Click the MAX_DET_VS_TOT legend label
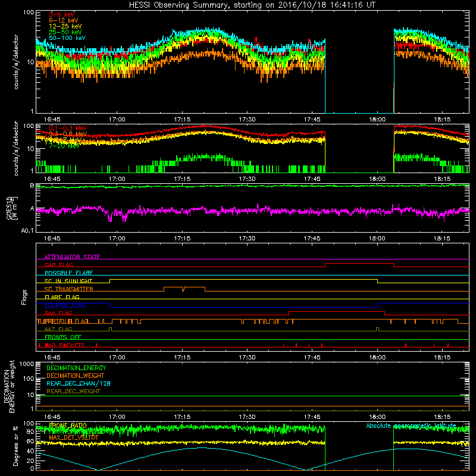The height and width of the screenshot is (476, 476). tap(74, 437)
